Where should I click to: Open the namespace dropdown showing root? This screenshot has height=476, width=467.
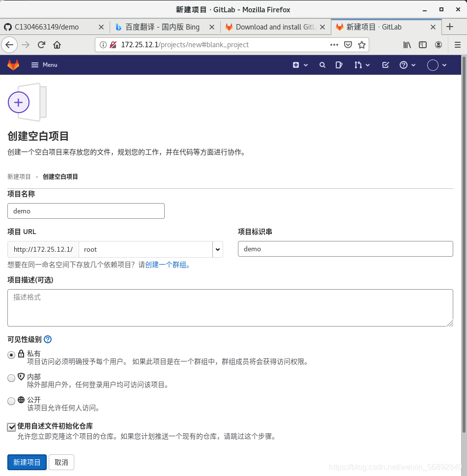pyautogui.click(x=146, y=249)
